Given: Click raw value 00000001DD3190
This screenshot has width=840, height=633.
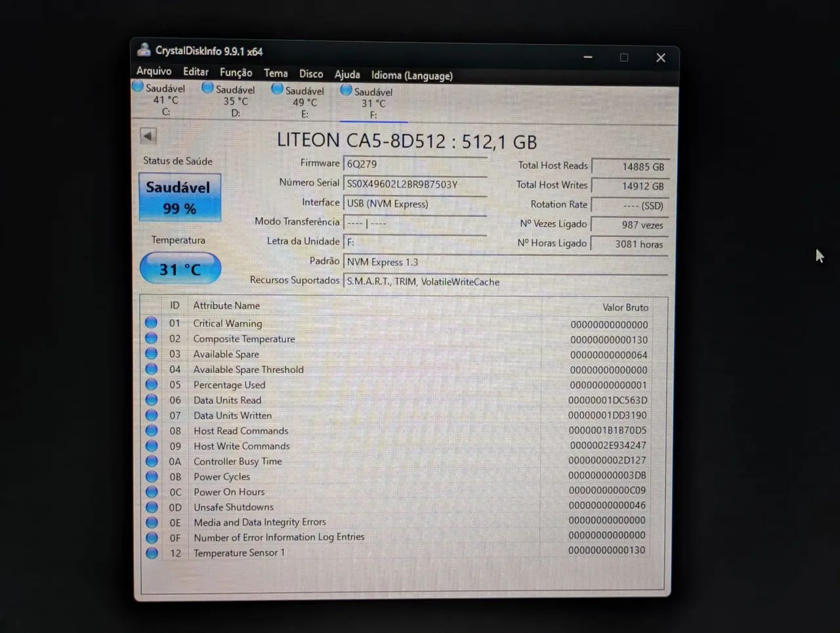Looking at the screenshot, I should [x=608, y=416].
